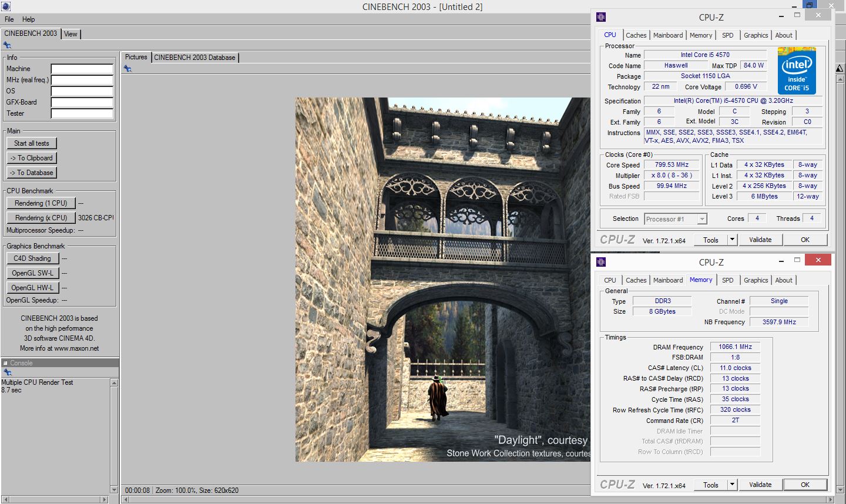
Task: Click the console scrollbar down arrow
Action: point(114,489)
